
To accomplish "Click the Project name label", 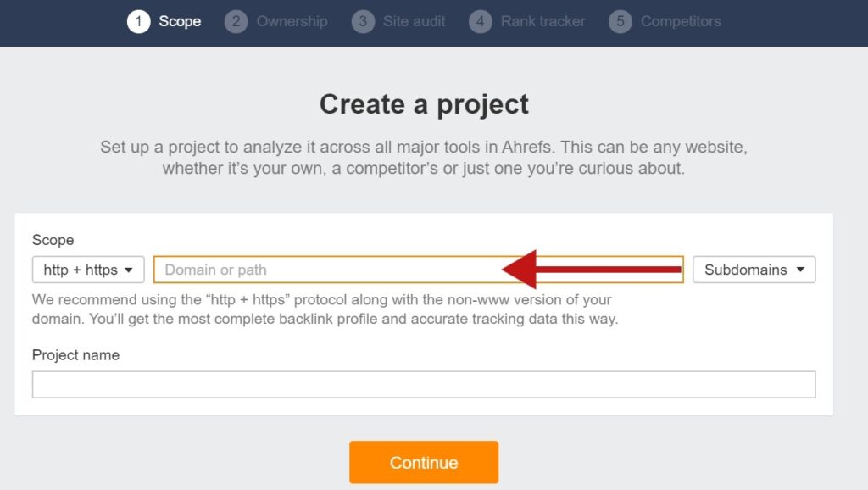I will [75, 355].
